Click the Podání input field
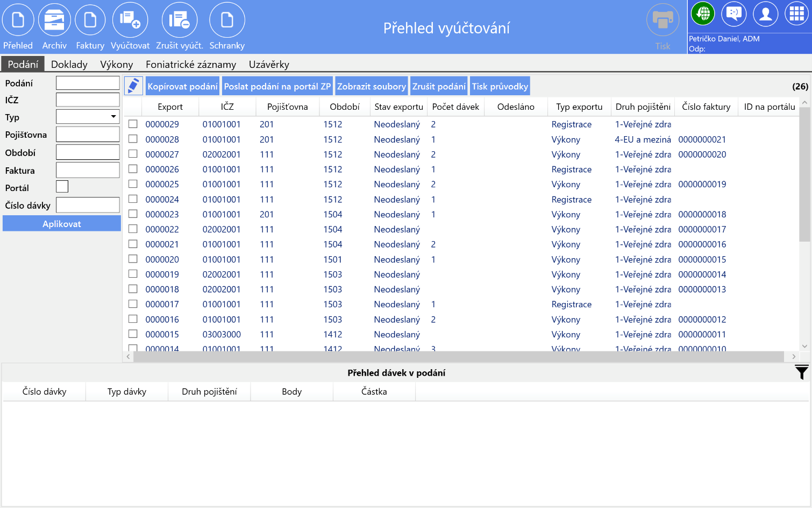The width and height of the screenshot is (812, 508). tap(88, 82)
